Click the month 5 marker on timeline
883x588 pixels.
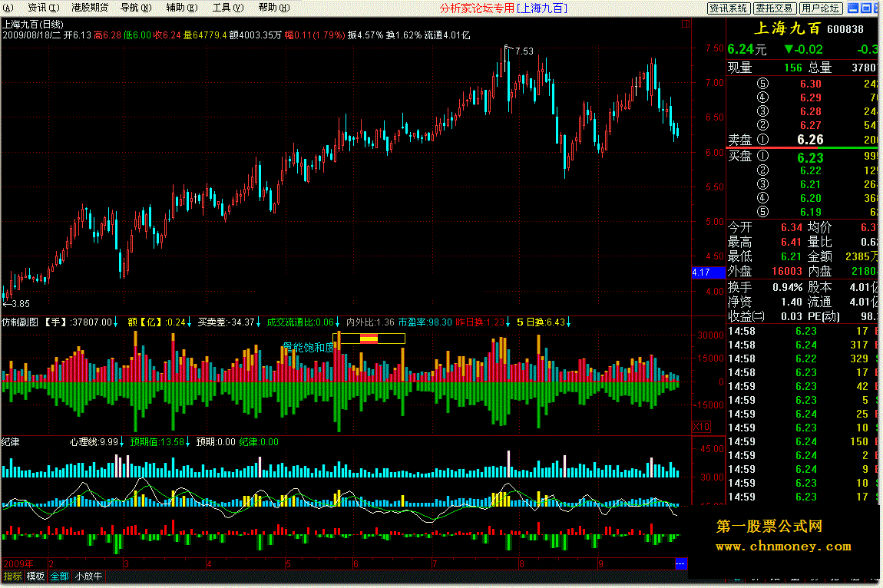point(288,563)
